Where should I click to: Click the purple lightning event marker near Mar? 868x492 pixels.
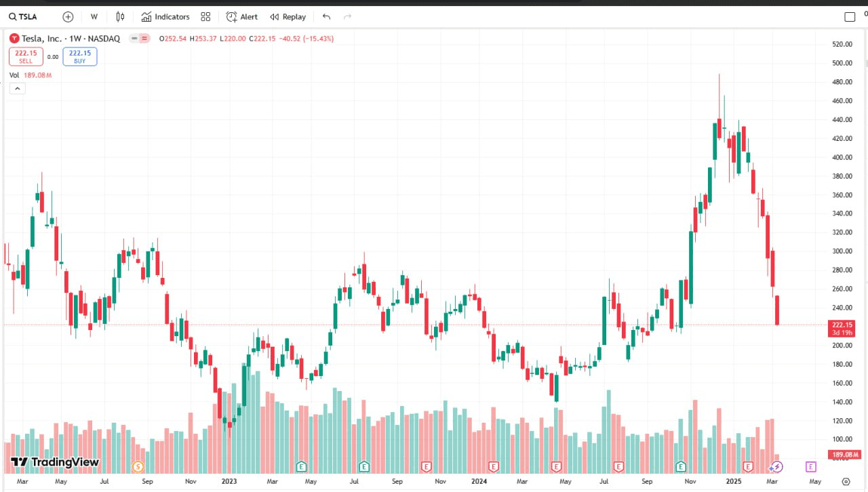point(778,466)
